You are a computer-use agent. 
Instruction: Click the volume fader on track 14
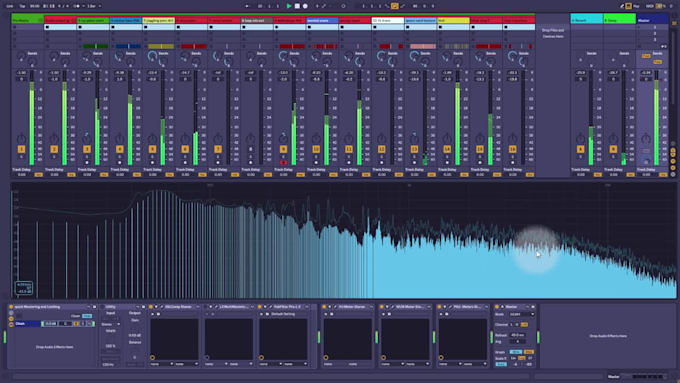(x=457, y=117)
